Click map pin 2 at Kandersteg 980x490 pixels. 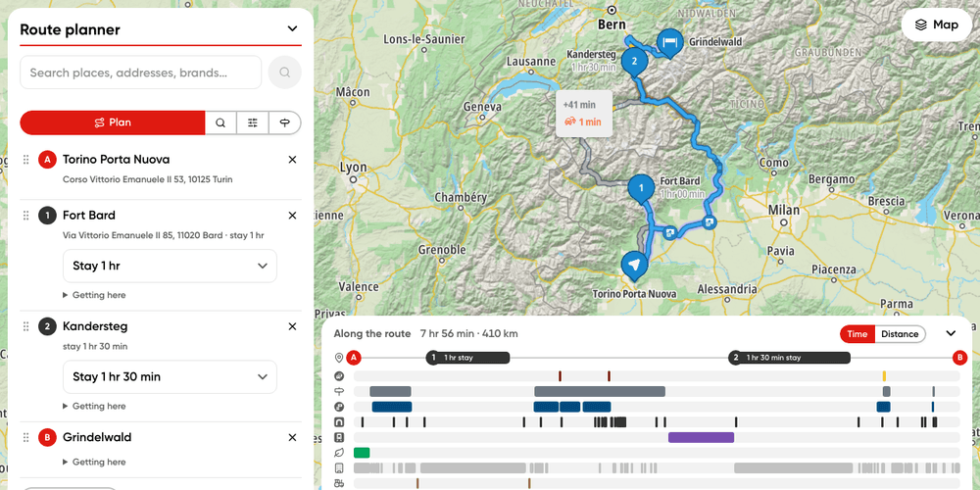point(634,62)
